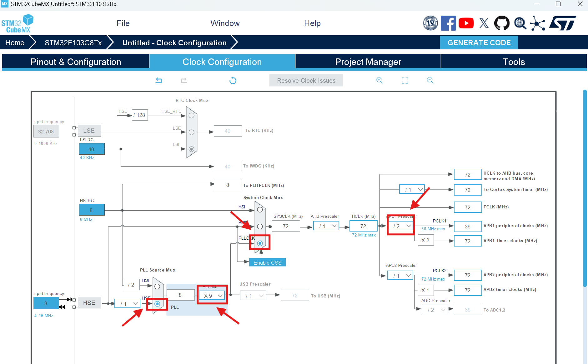Open the YouTube icon
Screen dimensions: 588x364
click(466, 23)
